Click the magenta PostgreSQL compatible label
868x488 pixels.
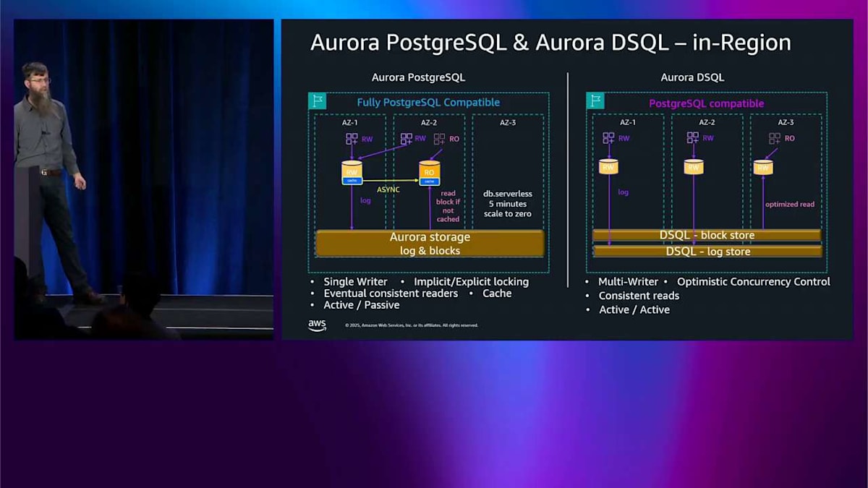click(706, 103)
